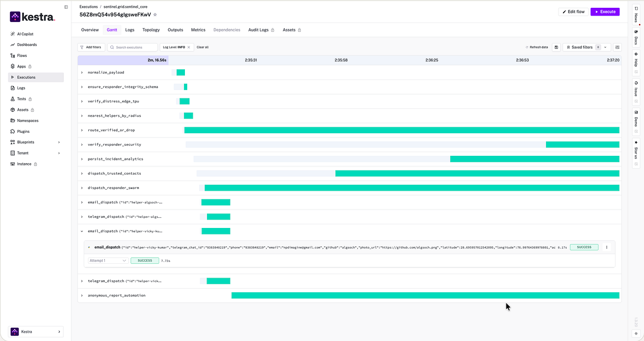Click Clear all filters
This screenshot has height=341, width=644.
[x=202, y=47]
